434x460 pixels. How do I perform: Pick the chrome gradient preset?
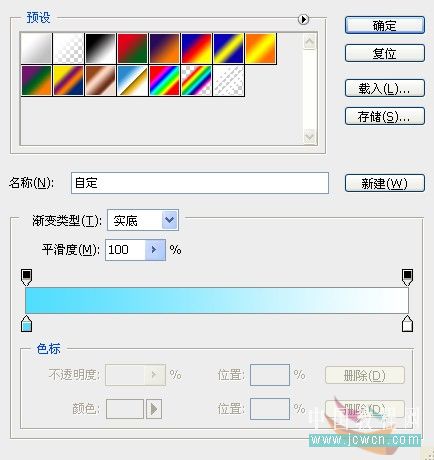[132, 80]
